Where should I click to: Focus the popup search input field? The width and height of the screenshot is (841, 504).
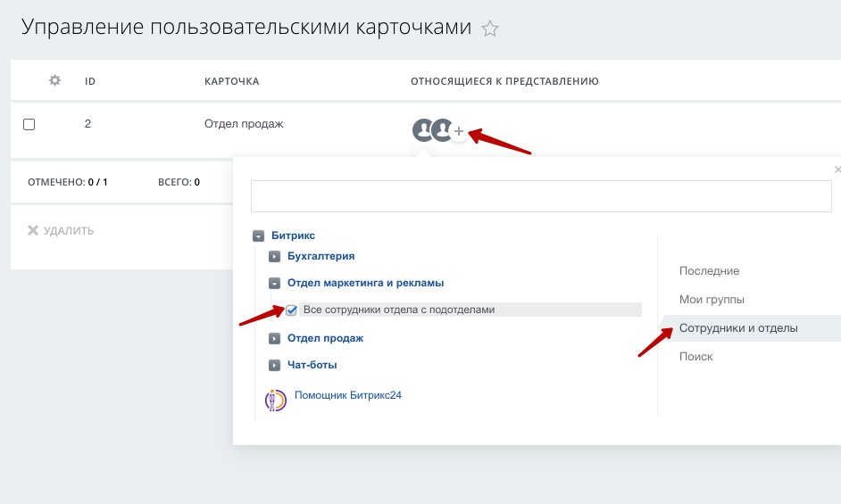click(x=541, y=195)
